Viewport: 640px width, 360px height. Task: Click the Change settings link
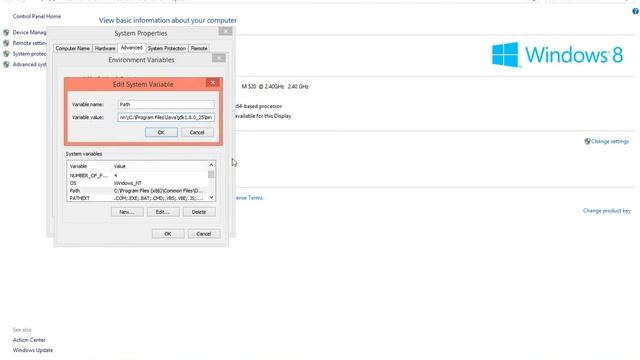(610, 141)
